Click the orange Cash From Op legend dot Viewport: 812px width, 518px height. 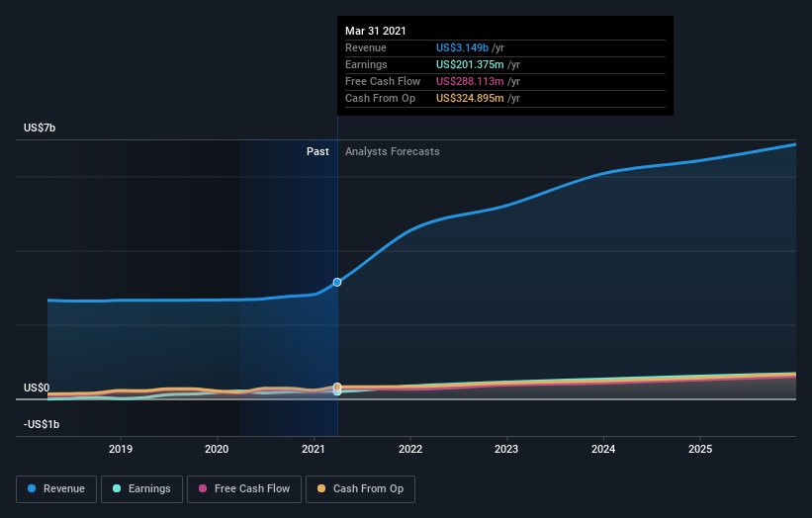(x=321, y=488)
